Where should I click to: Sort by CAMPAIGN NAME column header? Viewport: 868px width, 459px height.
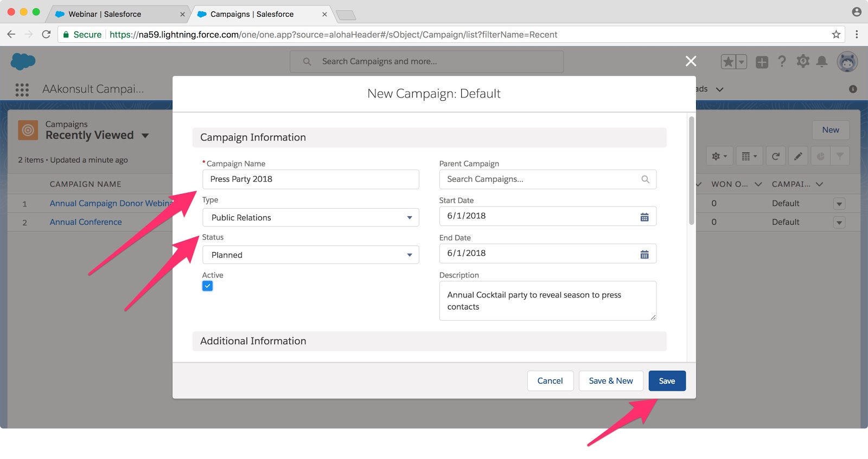point(86,184)
